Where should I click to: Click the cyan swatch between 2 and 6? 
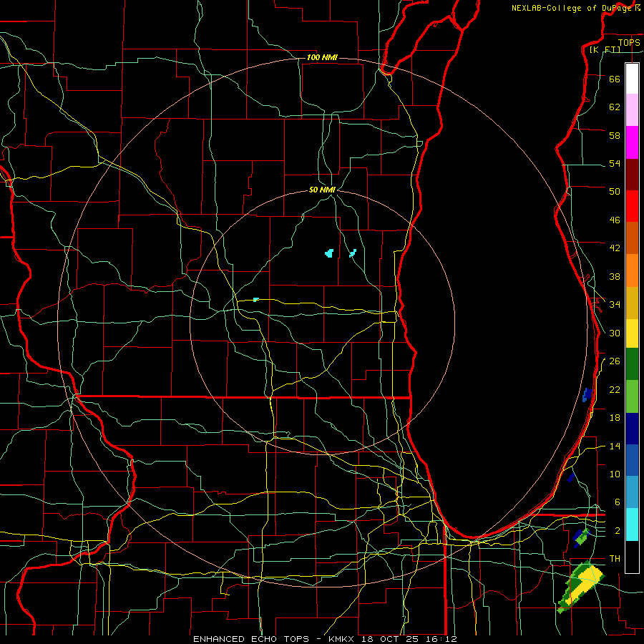[632, 525]
